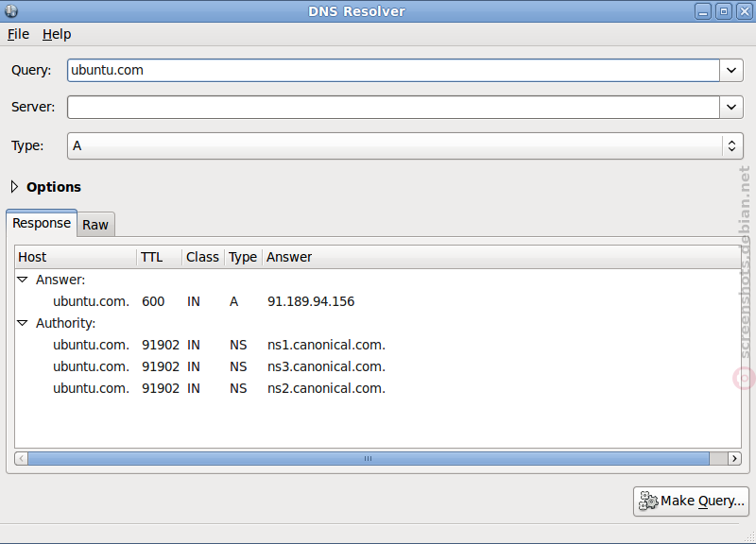756x544 pixels.
Task: Click the TTL value 600
Action: (153, 301)
